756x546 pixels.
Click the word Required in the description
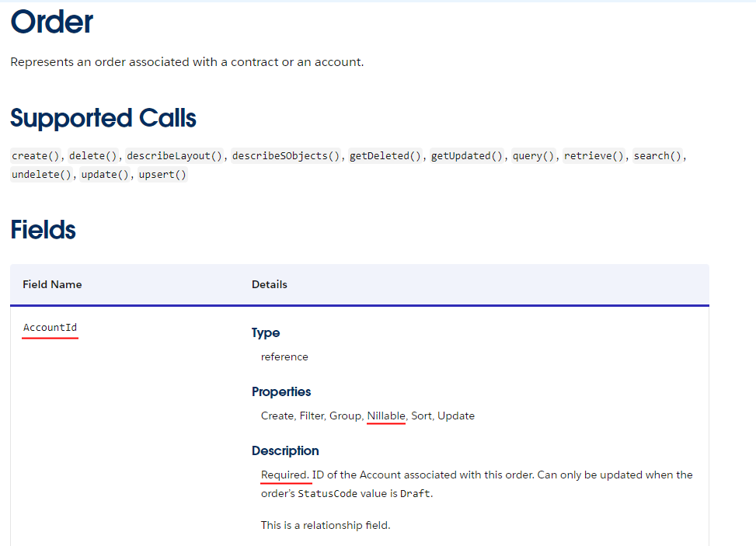pyautogui.click(x=285, y=475)
